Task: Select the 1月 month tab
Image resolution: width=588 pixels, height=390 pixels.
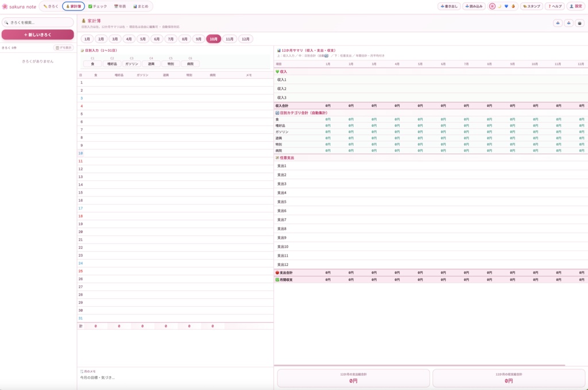Action: (87, 39)
